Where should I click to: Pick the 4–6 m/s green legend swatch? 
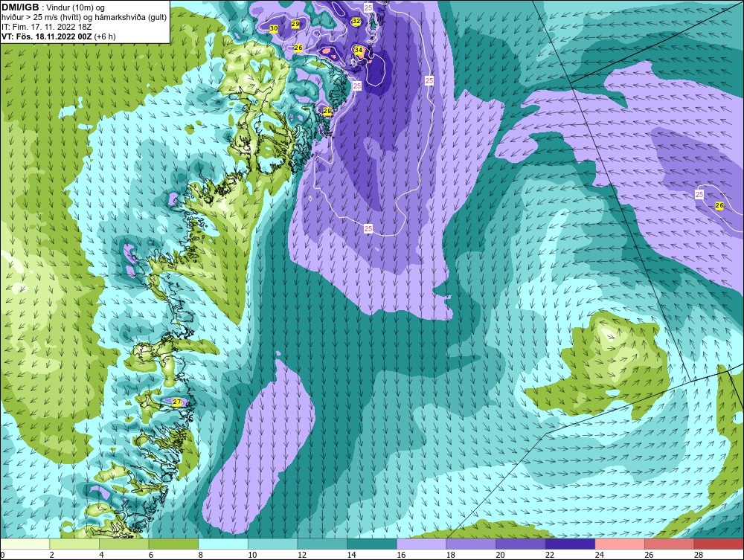[x=124, y=544]
